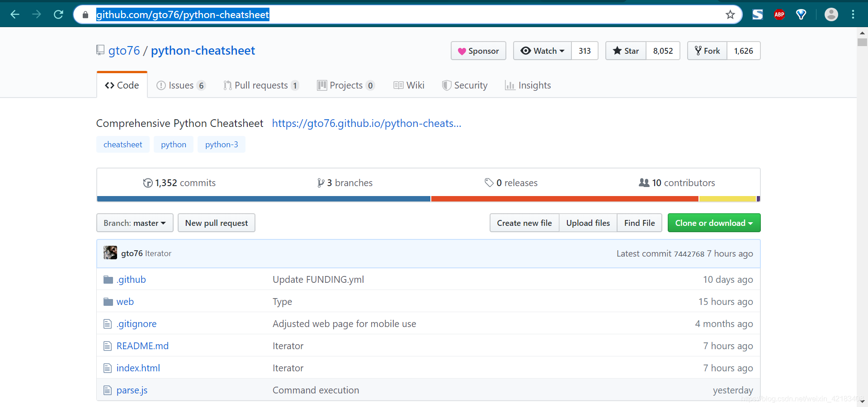Reload the page with the refresh icon
This screenshot has width=868, height=407.
point(58,14)
